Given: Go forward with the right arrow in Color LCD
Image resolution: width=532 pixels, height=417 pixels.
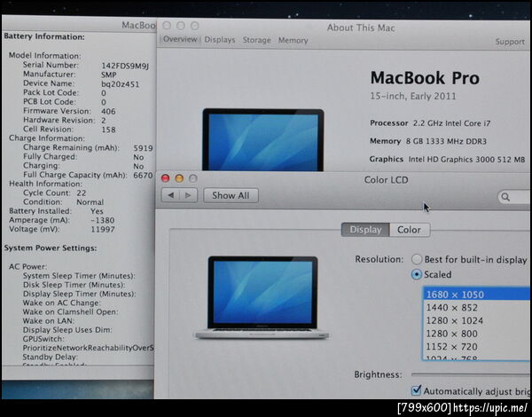Looking at the screenshot, I should 188,195.
